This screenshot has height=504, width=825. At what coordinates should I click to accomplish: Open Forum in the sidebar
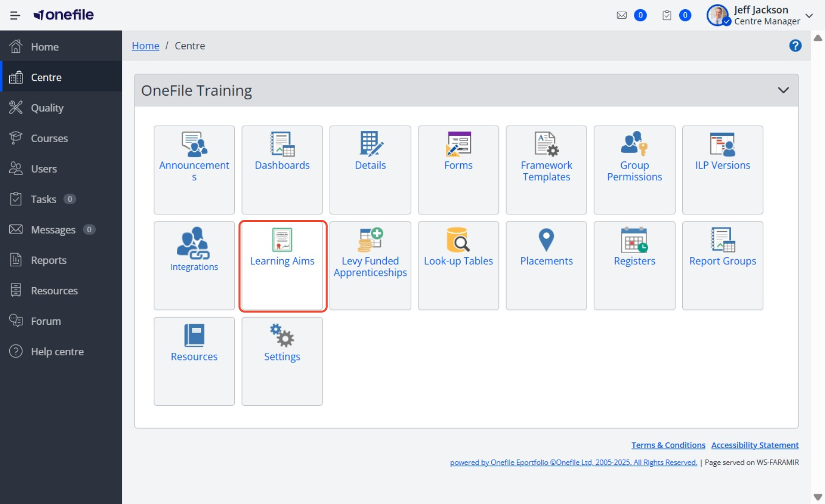click(x=61, y=321)
